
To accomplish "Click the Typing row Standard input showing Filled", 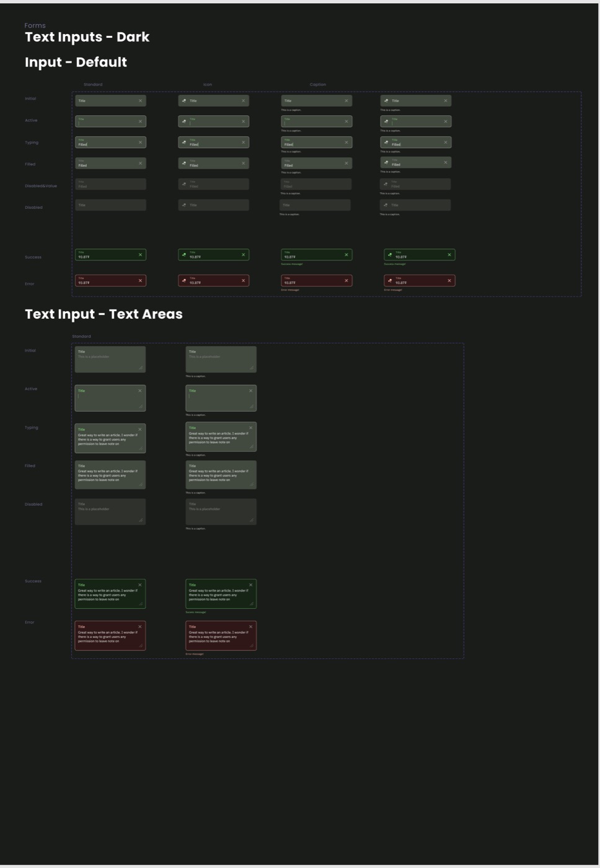I will [110, 143].
